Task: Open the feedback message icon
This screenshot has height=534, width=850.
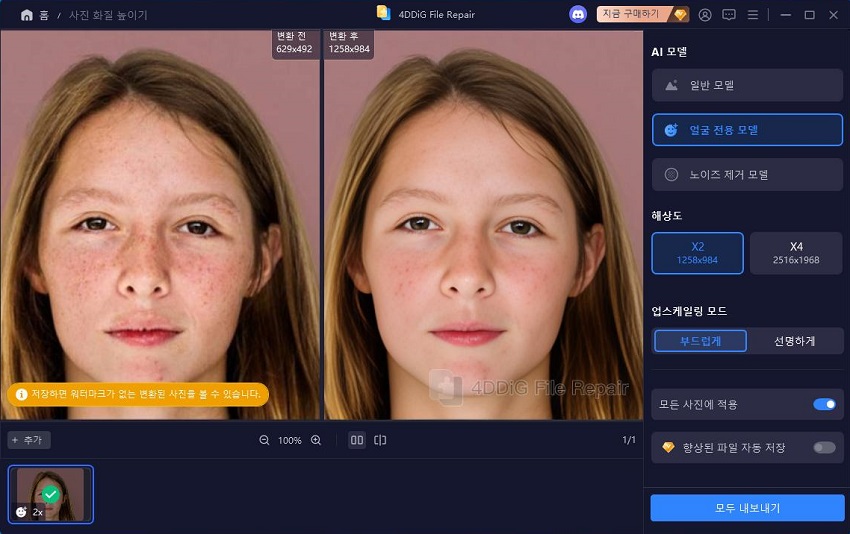Action: click(729, 15)
